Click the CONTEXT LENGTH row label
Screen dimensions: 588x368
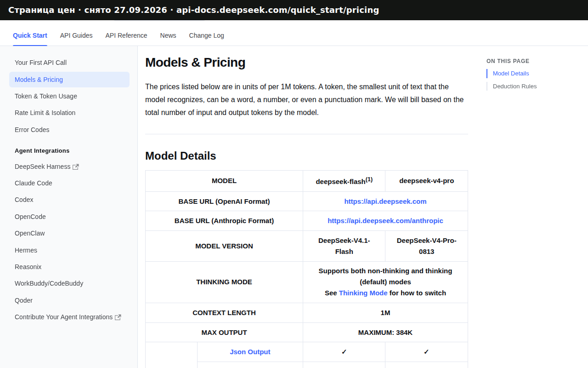click(x=224, y=313)
